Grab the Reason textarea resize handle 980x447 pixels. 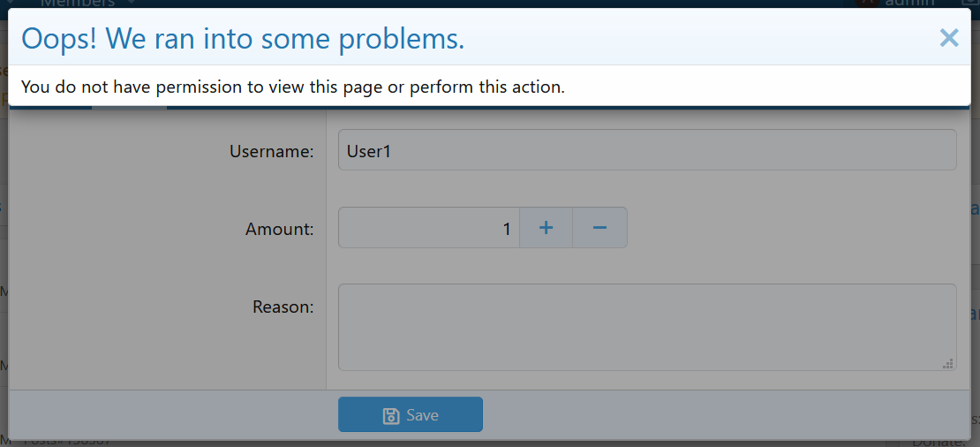click(x=948, y=363)
